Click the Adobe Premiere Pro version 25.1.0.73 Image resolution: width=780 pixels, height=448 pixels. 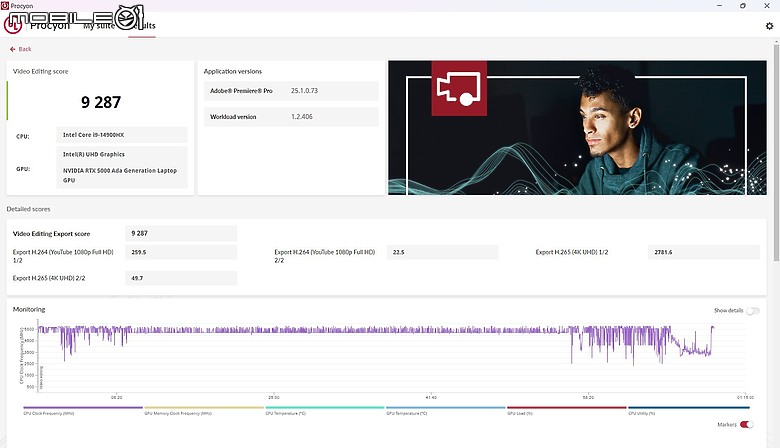[304, 90]
